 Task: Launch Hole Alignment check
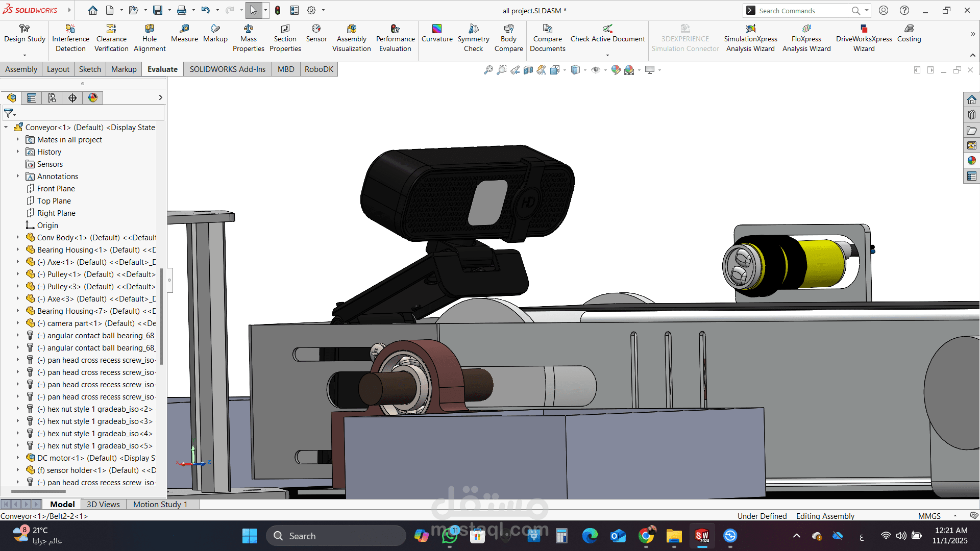pyautogui.click(x=150, y=38)
